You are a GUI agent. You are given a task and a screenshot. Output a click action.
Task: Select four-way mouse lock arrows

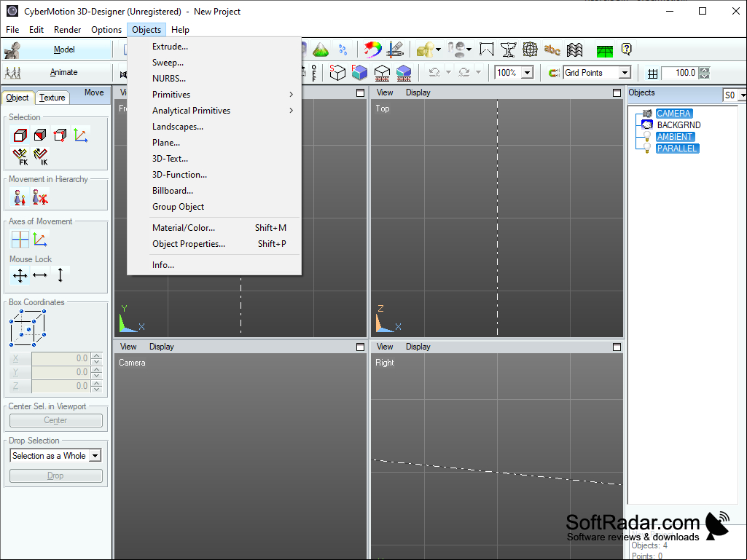[x=20, y=275]
